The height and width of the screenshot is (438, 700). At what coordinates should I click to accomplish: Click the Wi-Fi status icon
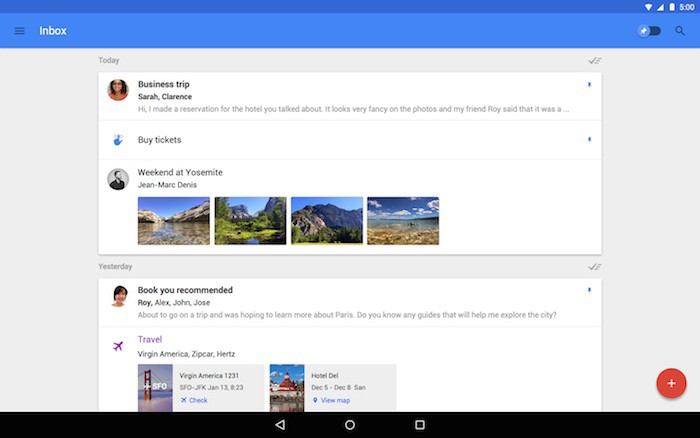coord(649,7)
